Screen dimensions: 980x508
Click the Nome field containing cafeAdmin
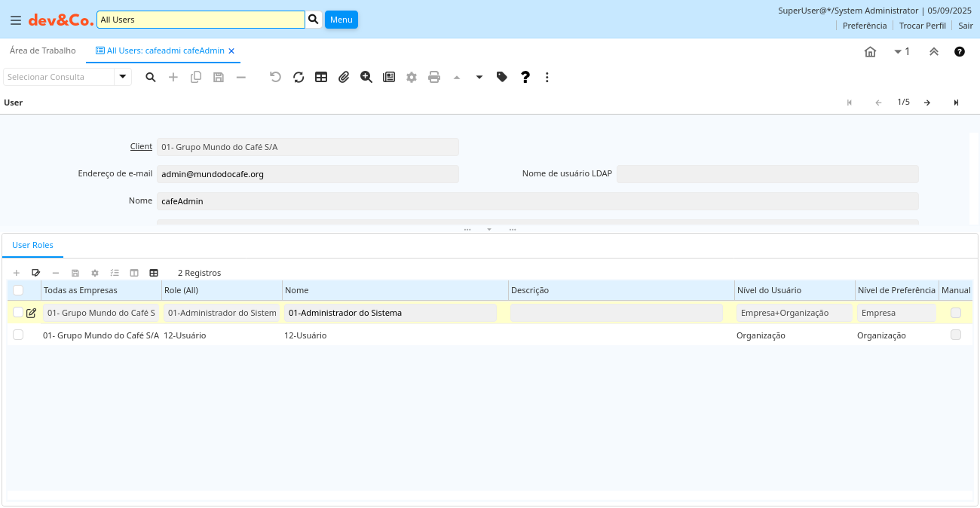tap(537, 201)
